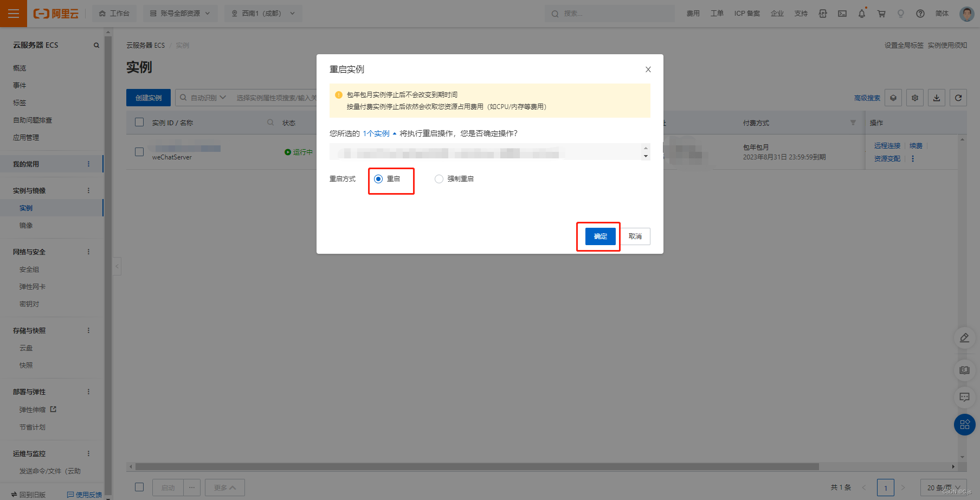Viewport: 980px width, 500px height.
Task: Click 工单 in the top menu bar
Action: 717,14
